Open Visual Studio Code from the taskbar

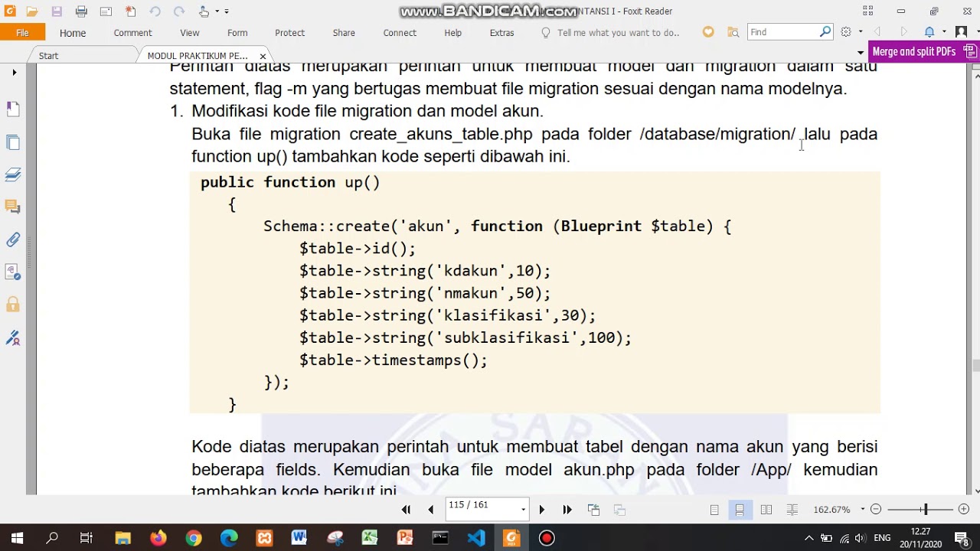click(x=476, y=538)
